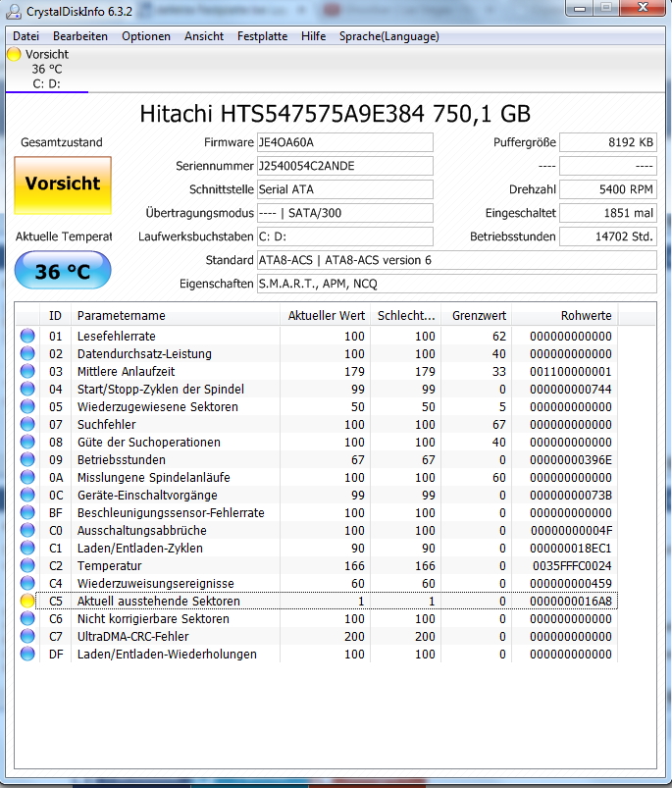
Task: Click blue icon for Misslungene Spindelanläufe
Action: click(27, 477)
